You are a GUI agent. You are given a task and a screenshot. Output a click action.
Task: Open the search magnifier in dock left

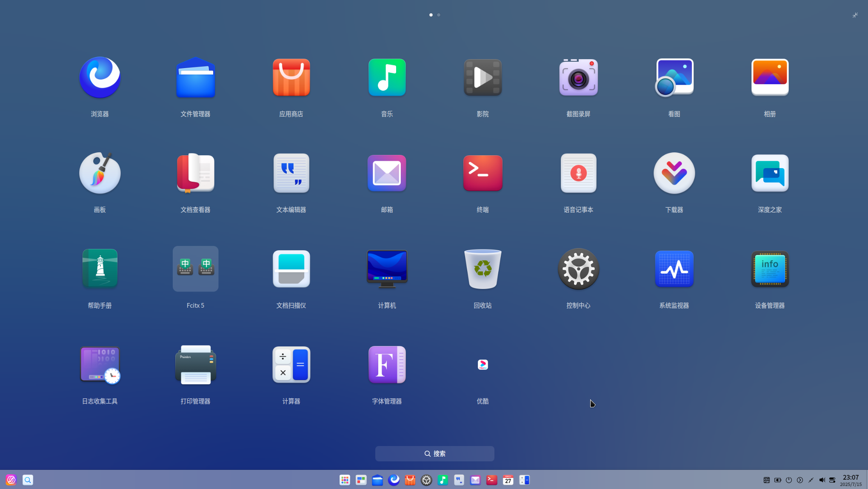(x=28, y=480)
